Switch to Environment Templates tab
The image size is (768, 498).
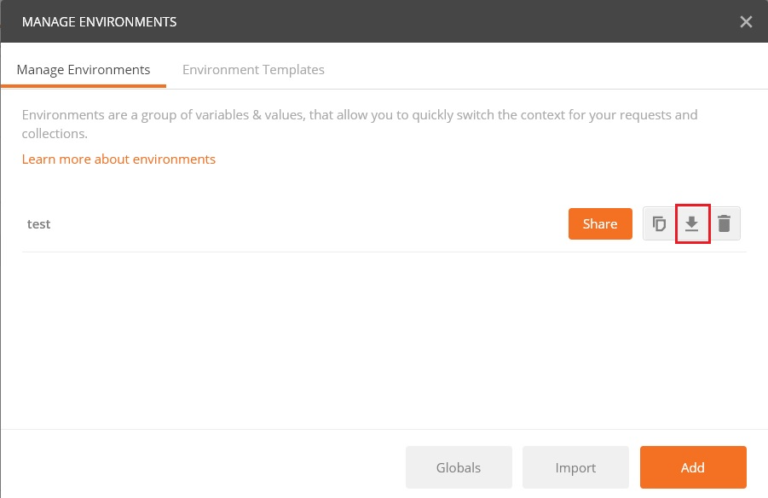tap(253, 70)
